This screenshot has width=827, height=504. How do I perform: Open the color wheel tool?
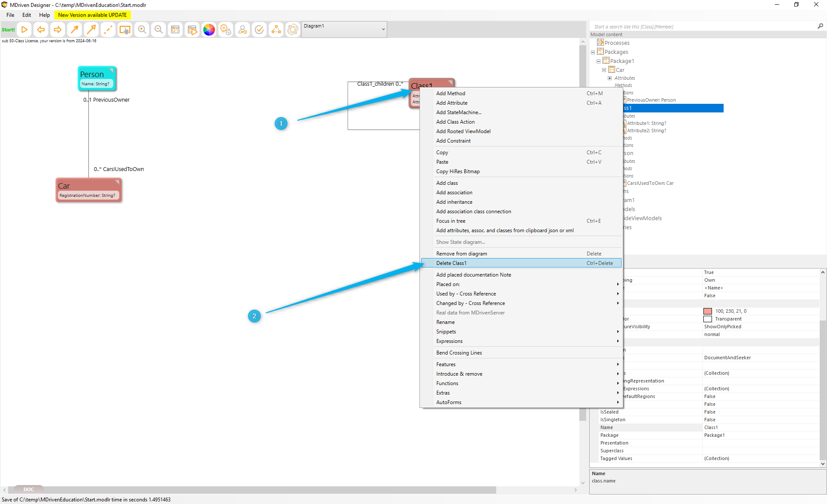[x=209, y=30]
